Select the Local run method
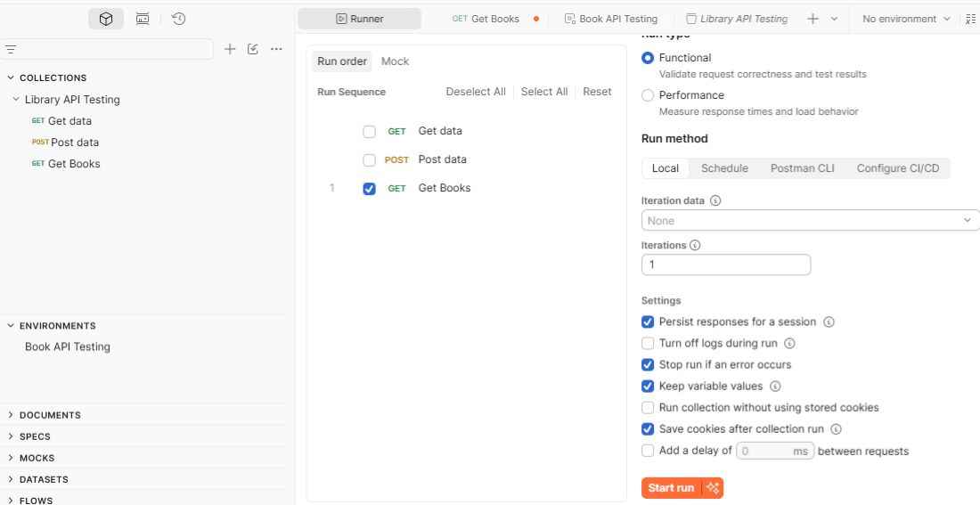Screen dimensions: 980x505 click(665, 168)
